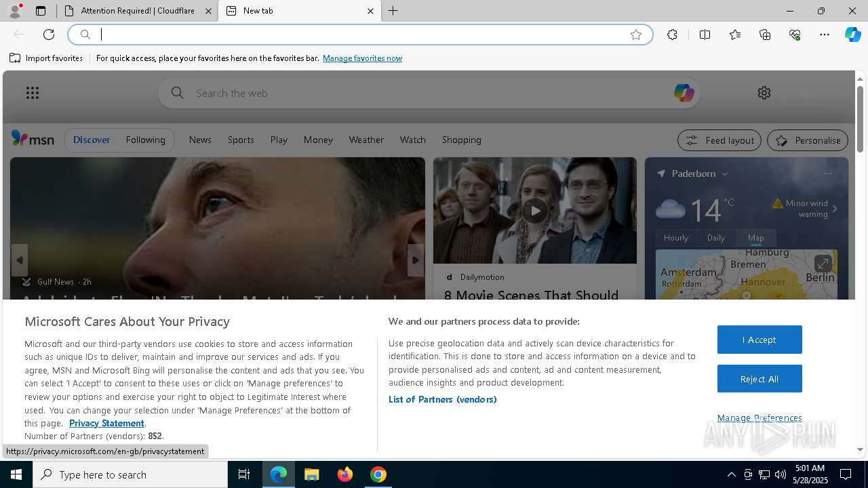
Task: Click the taskbar search box
Action: point(130,474)
